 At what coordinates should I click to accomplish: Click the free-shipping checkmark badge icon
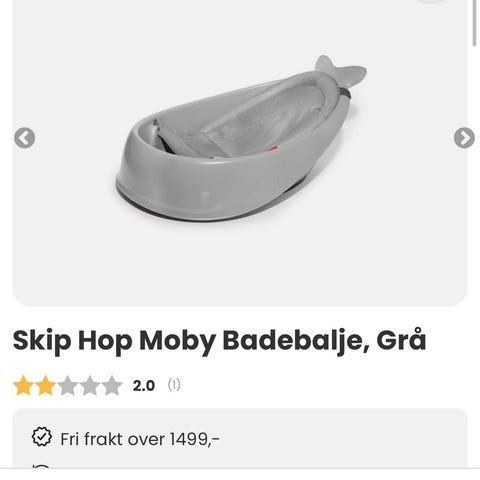[x=42, y=437]
